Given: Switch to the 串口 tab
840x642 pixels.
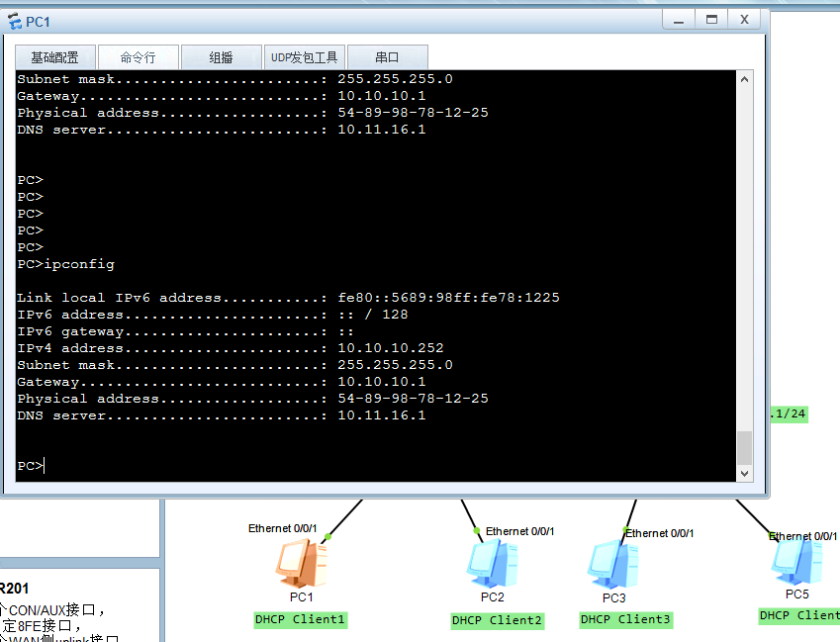Looking at the screenshot, I should (387, 56).
